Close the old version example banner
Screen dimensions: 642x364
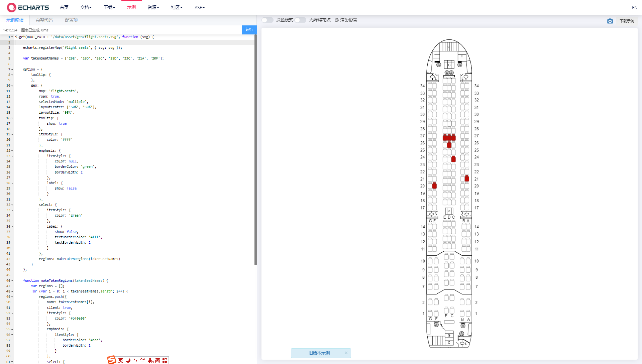(x=346, y=353)
